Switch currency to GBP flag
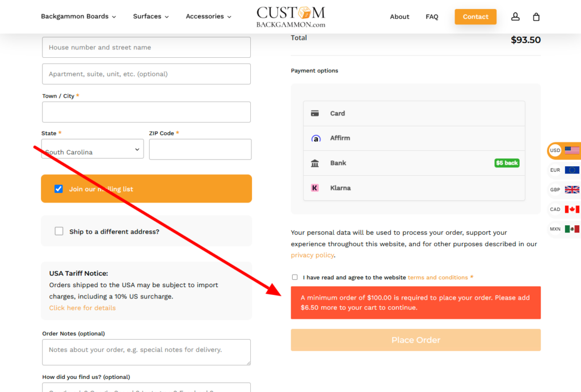 (572, 189)
